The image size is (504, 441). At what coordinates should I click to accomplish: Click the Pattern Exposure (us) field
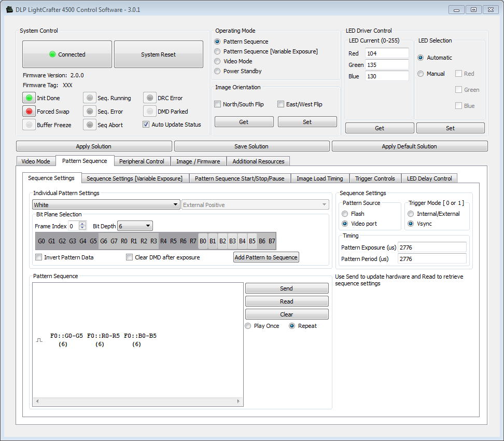pos(432,247)
